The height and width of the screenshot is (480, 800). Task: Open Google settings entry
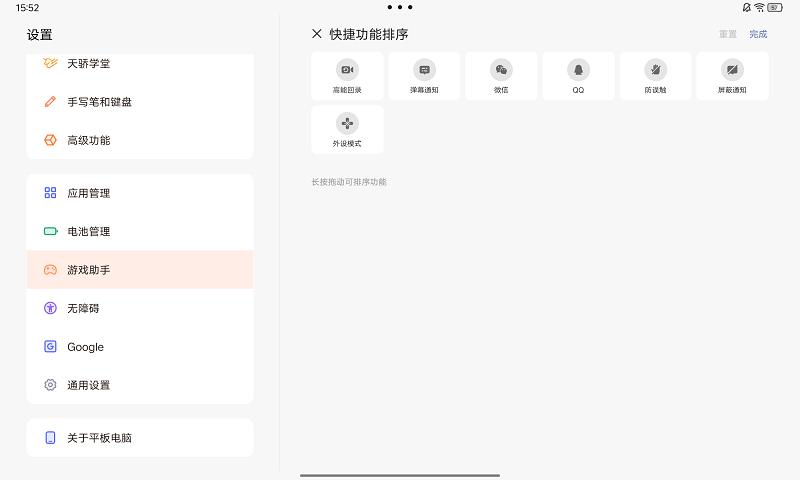click(140, 347)
